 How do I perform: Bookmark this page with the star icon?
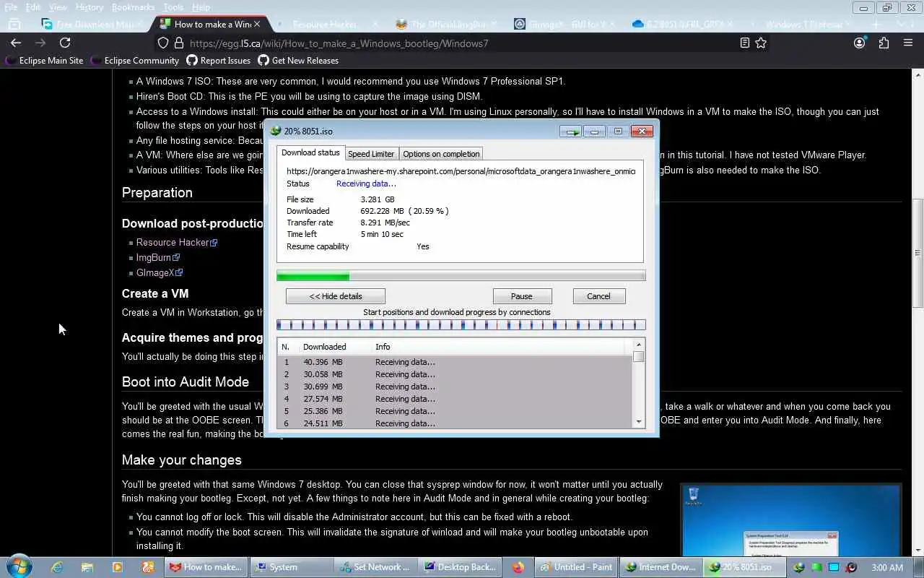(761, 43)
